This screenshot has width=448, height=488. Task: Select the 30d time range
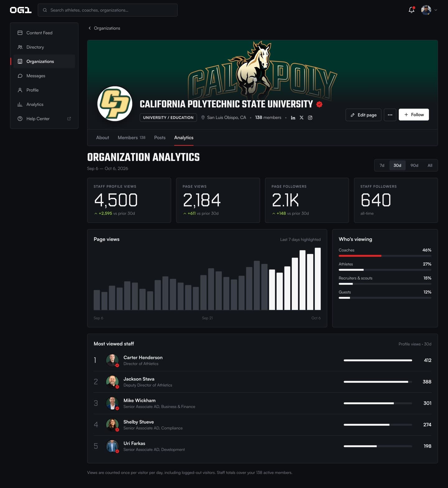(397, 165)
